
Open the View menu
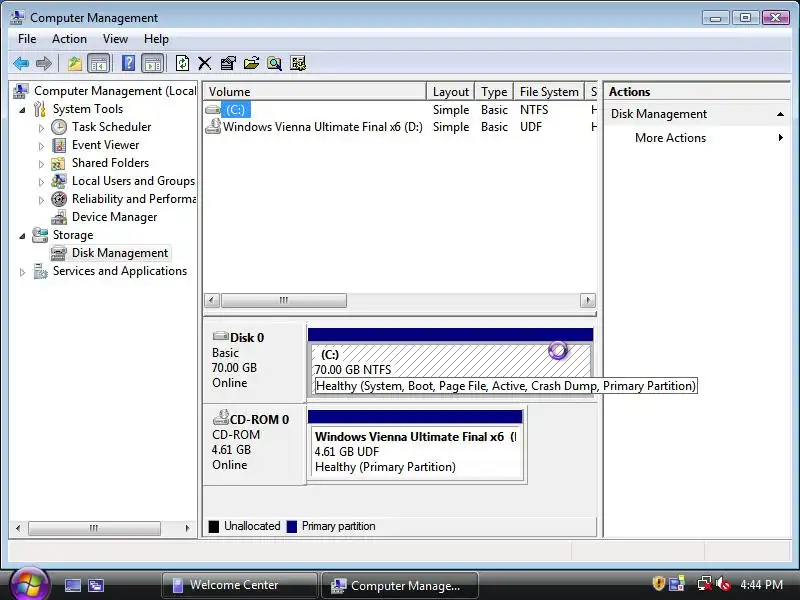click(115, 39)
